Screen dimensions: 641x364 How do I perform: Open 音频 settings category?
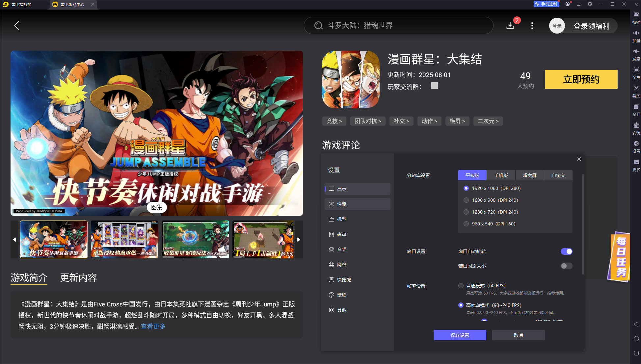358,249
